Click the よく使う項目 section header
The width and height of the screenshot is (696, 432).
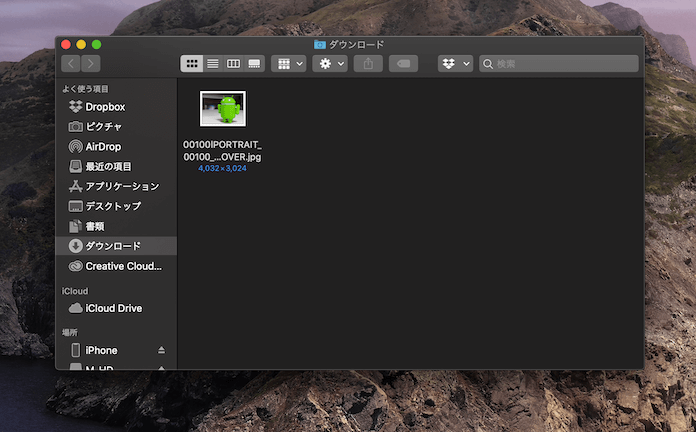(x=85, y=89)
